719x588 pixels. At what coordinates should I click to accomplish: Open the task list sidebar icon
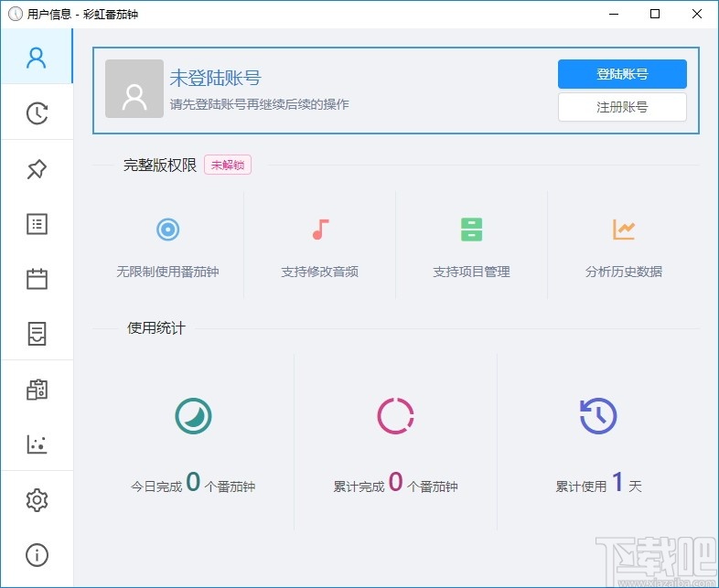[37, 224]
